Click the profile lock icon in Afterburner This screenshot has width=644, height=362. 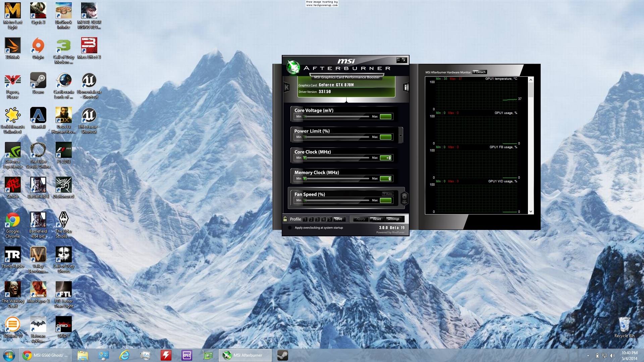pos(285,219)
